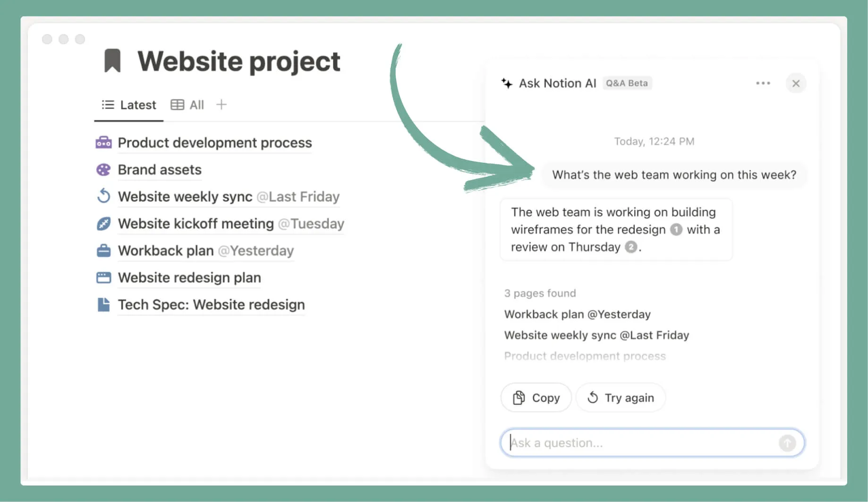Open citation 2 after review on Thursday
The height and width of the screenshot is (502, 868).
631,247
